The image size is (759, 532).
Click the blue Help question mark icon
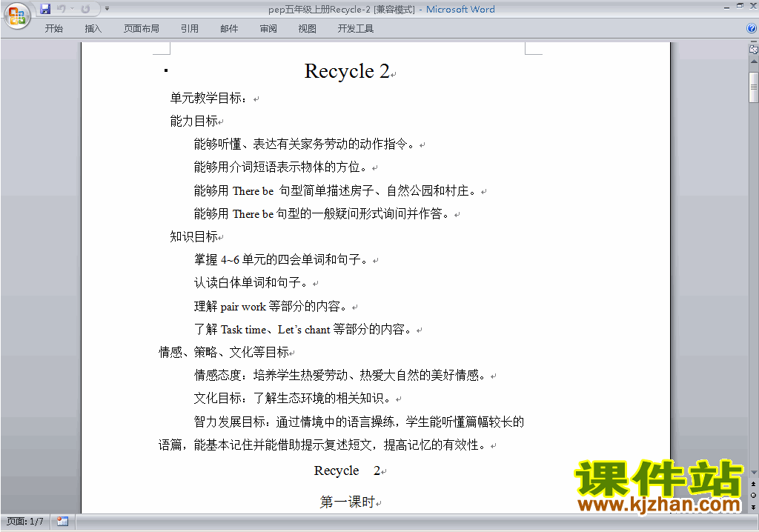[x=752, y=29]
